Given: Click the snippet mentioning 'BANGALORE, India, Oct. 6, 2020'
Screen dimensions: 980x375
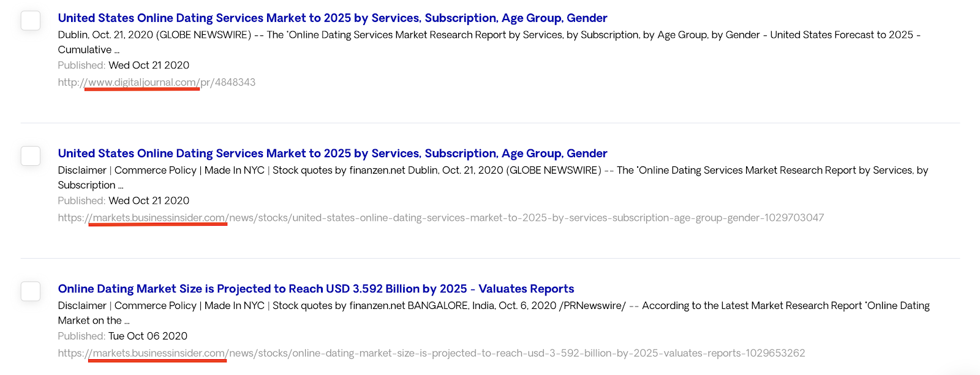Looking at the screenshot, I should point(494,313).
